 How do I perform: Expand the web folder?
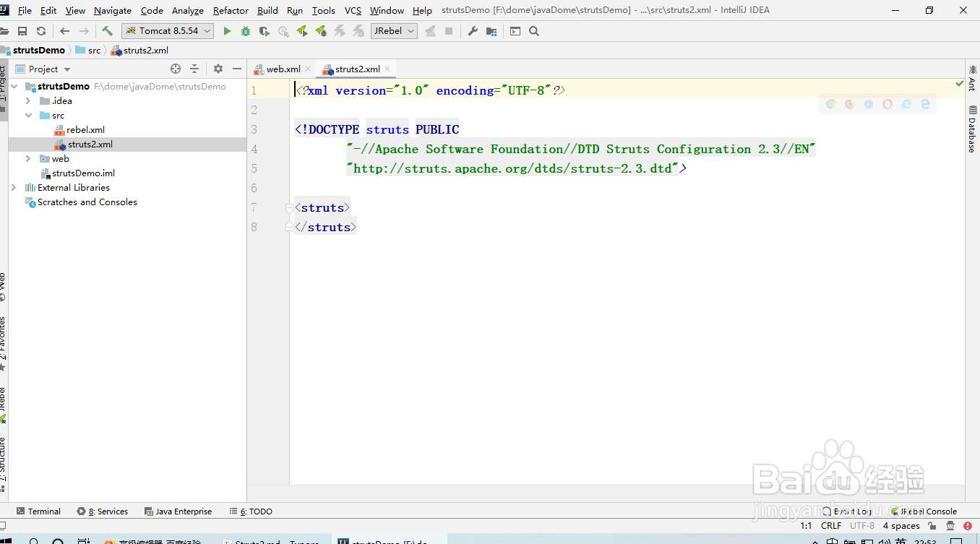(28, 159)
